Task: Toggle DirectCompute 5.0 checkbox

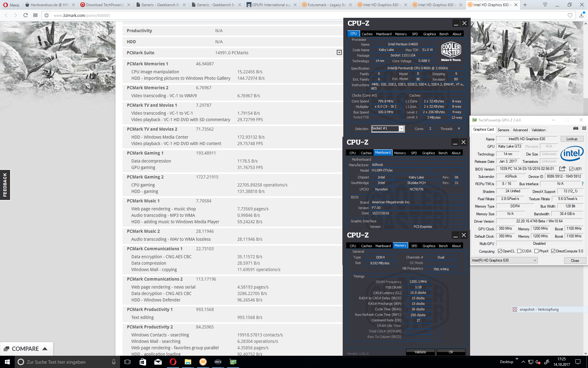Action: pyautogui.click(x=553, y=251)
